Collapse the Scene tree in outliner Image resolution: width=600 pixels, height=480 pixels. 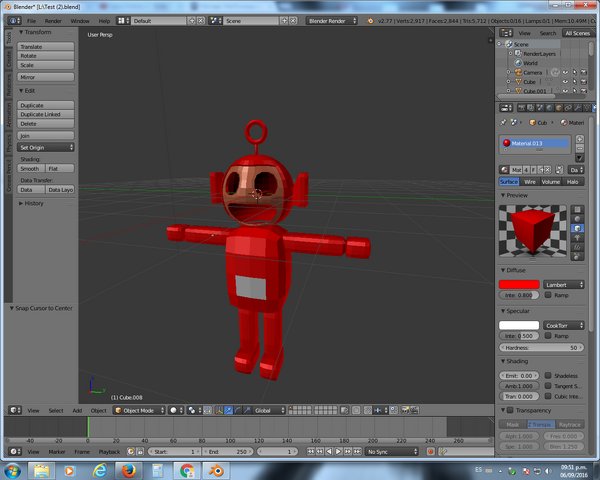(x=499, y=44)
